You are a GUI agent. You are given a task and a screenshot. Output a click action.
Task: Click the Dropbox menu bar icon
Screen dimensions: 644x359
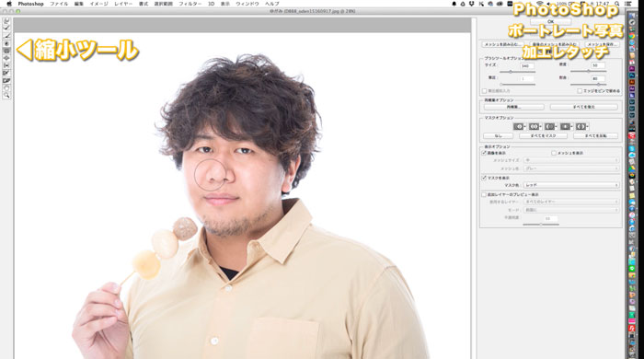click(472, 4)
